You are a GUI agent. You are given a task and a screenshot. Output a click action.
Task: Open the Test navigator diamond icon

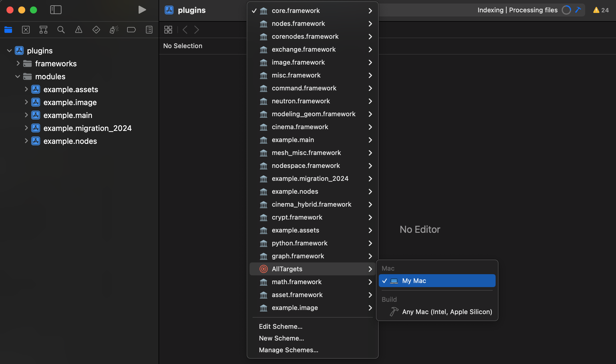click(96, 30)
